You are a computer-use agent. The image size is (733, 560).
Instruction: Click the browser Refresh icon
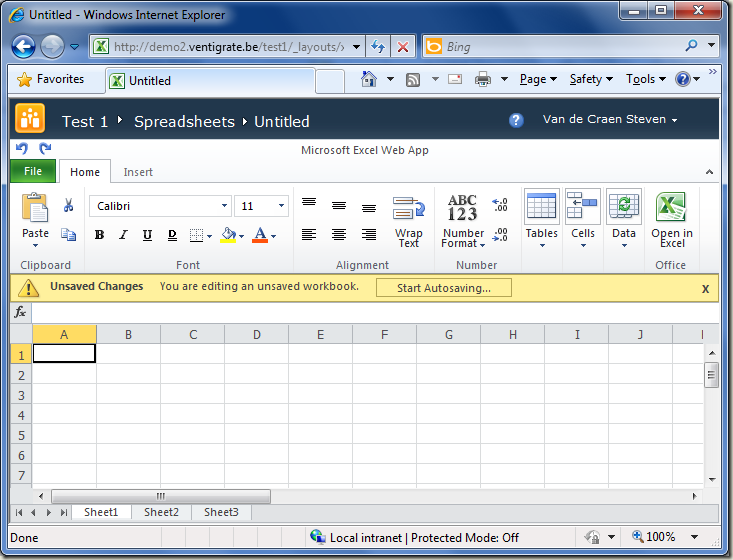click(x=378, y=47)
